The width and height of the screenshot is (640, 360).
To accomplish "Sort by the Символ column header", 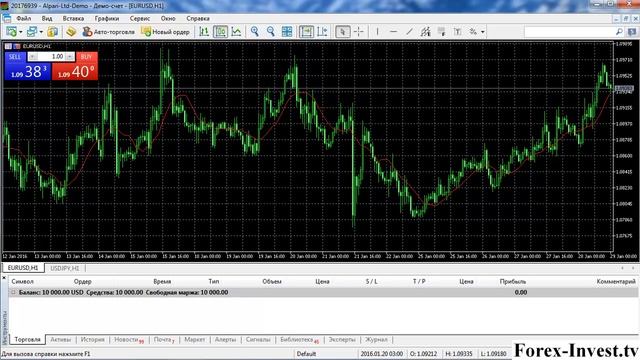I will pyautogui.click(x=22, y=281).
